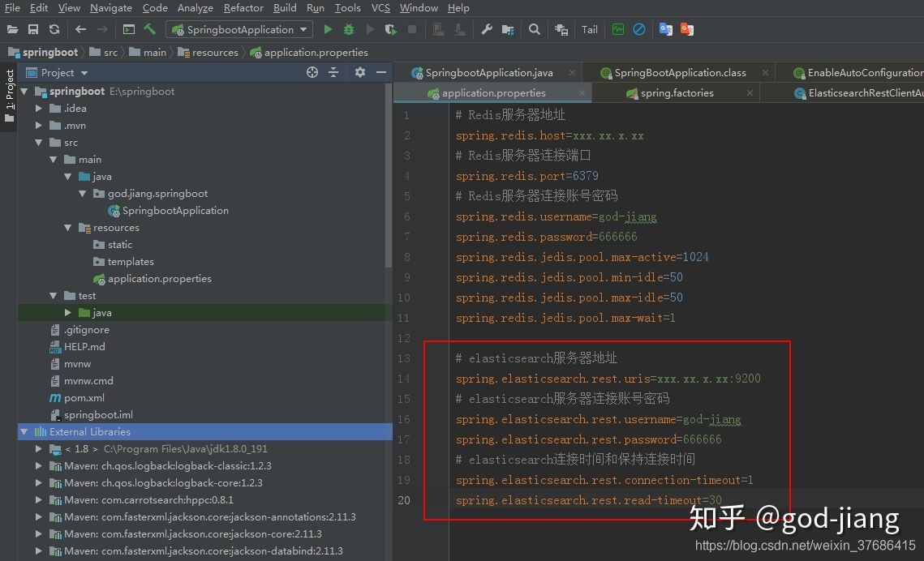Close the application.properties editor tab
Viewport: 924px width, 561px height.
click(582, 93)
